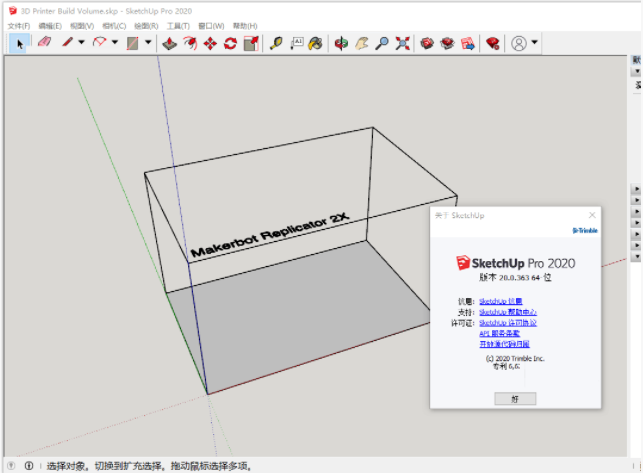Open the Line tool dropdown arrow
This screenshot has width=643, height=473.
point(83,43)
